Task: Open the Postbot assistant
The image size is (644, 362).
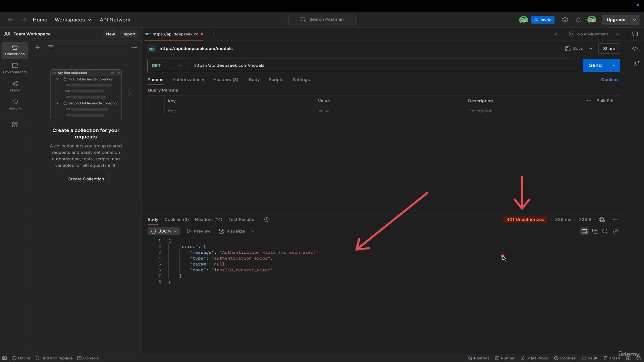Action: tap(478, 358)
